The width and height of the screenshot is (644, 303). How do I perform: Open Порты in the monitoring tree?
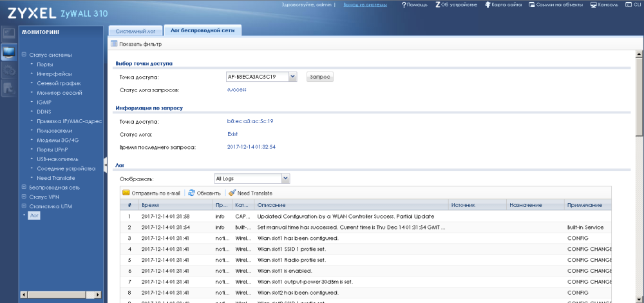pos(45,64)
